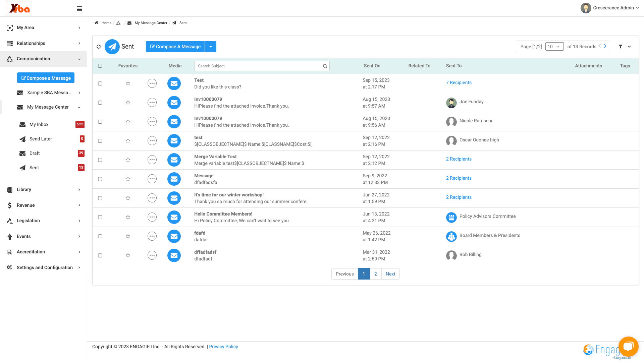Click the previous page left chevron icon
Image resolution: width=644 pixels, height=362 pixels.
[x=599, y=46]
